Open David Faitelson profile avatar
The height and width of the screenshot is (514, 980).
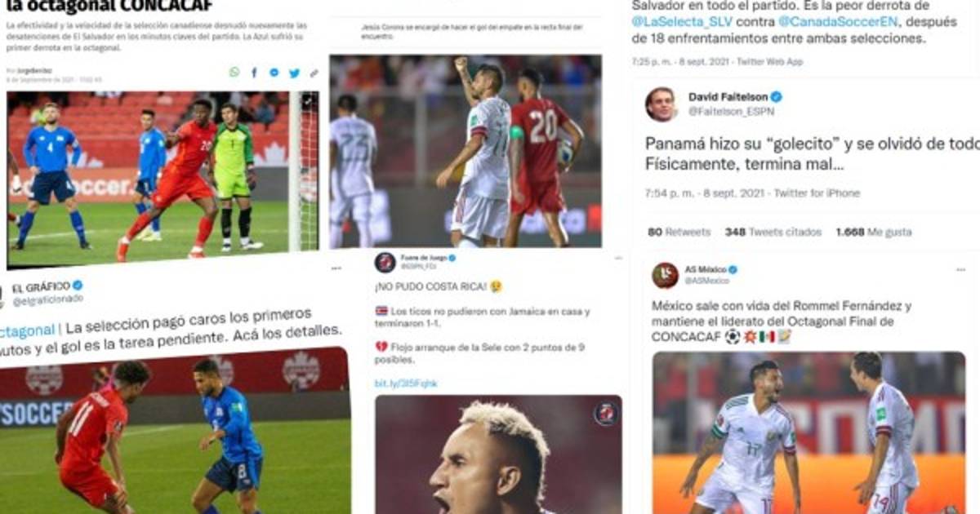point(661,104)
